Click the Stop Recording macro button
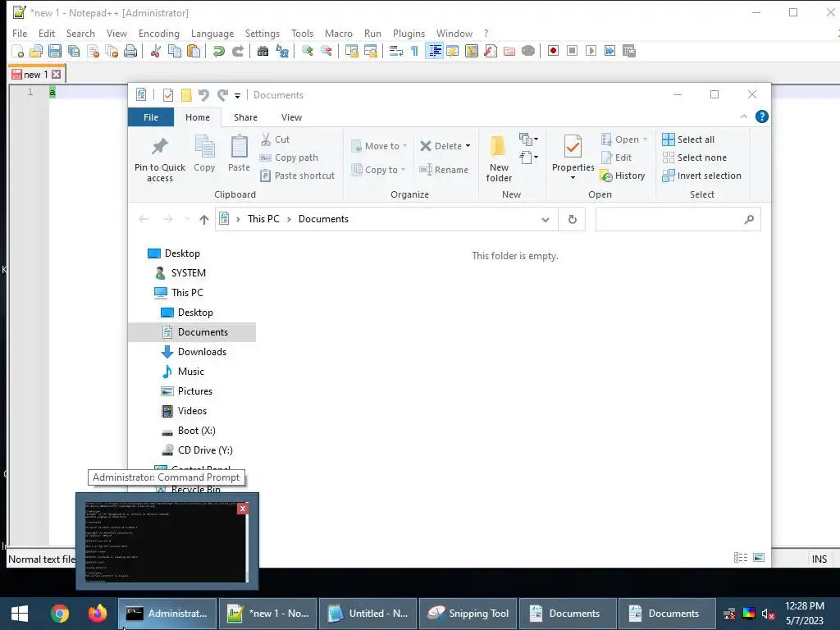 tap(572, 51)
